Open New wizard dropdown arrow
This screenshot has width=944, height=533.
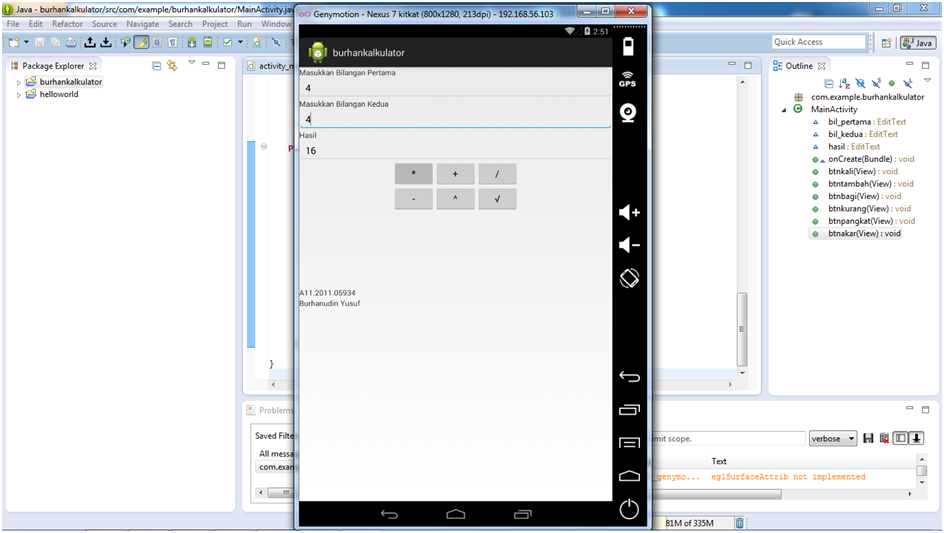[x=26, y=42]
